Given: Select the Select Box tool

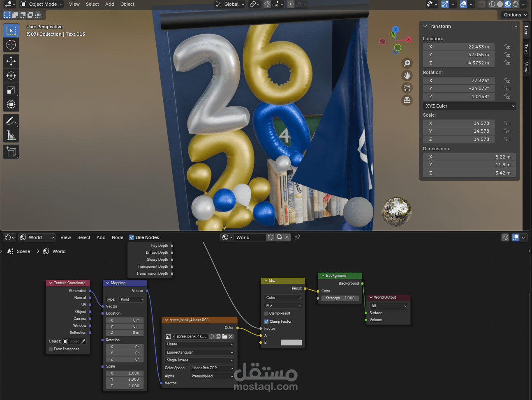Looking at the screenshot, I should [x=11, y=30].
